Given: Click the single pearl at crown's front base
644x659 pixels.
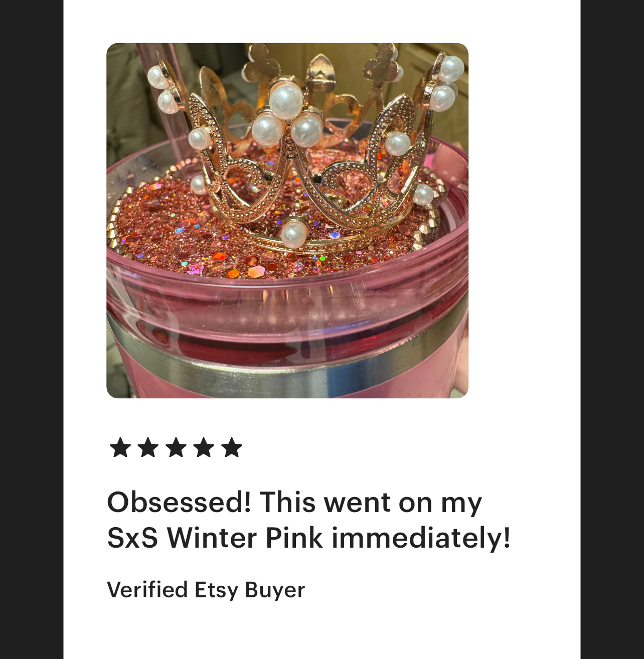Looking at the screenshot, I should pyautogui.click(x=293, y=234).
